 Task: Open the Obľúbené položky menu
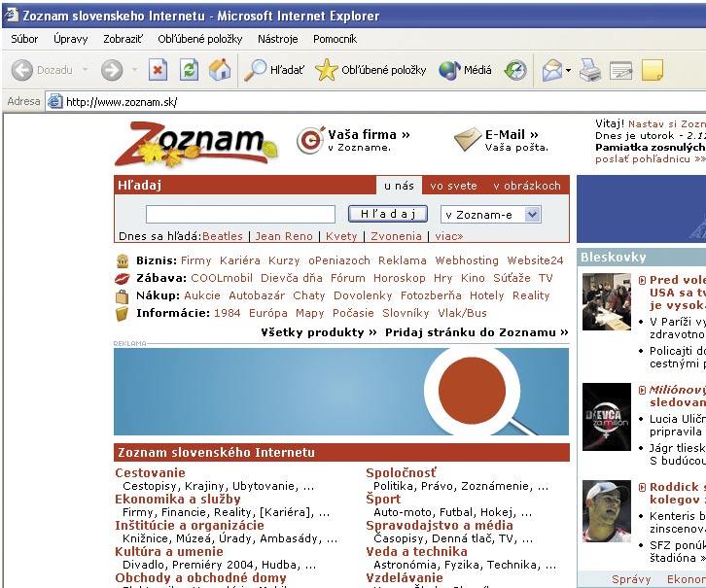(200, 39)
